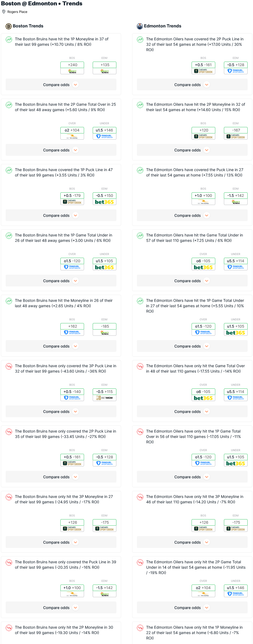Expand Compare odds for Oilers 2P Puck Line trend

pos(192,85)
